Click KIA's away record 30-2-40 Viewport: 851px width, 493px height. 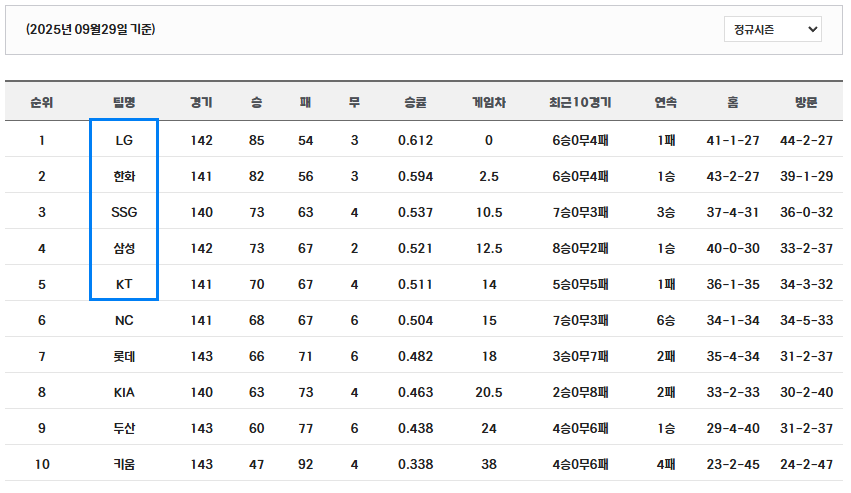click(806, 393)
